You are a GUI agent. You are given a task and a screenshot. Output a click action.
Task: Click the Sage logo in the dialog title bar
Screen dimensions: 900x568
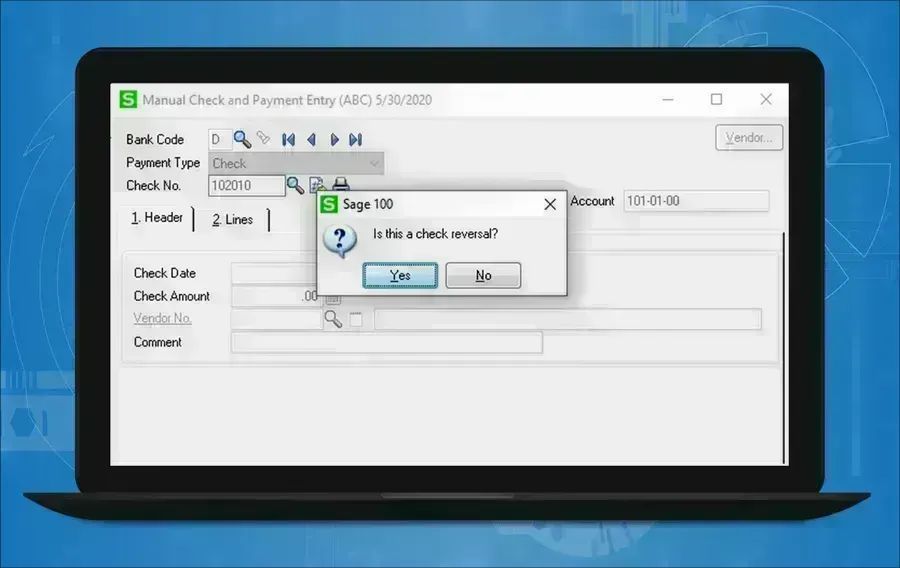pyautogui.click(x=329, y=204)
